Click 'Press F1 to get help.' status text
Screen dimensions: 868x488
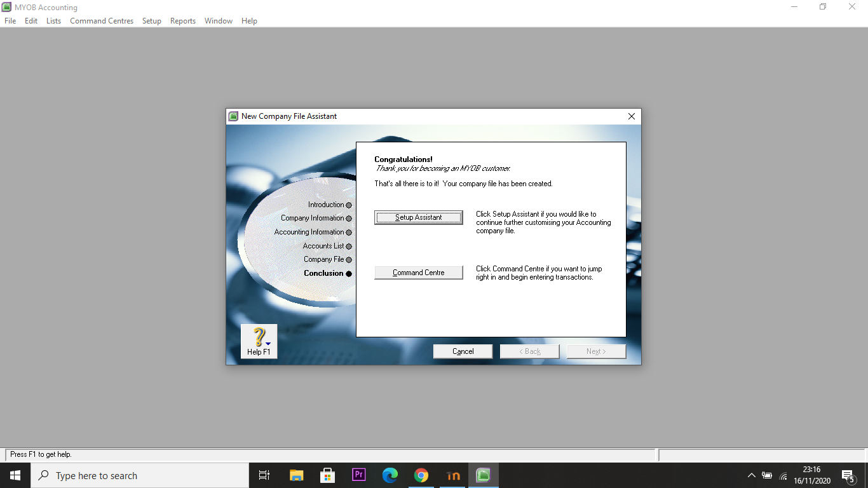coord(41,454)
